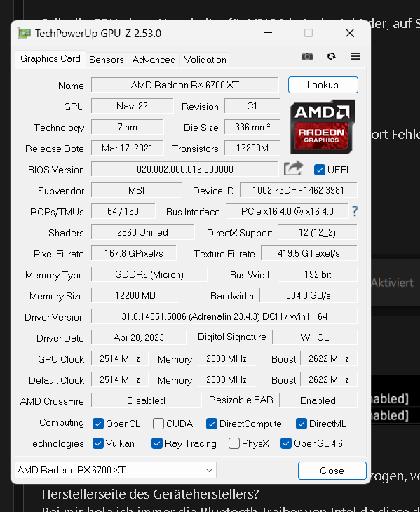This screenshot has width=420, height=512.
Task: Open the Advanced tab
Action: [x=154, y=60]
